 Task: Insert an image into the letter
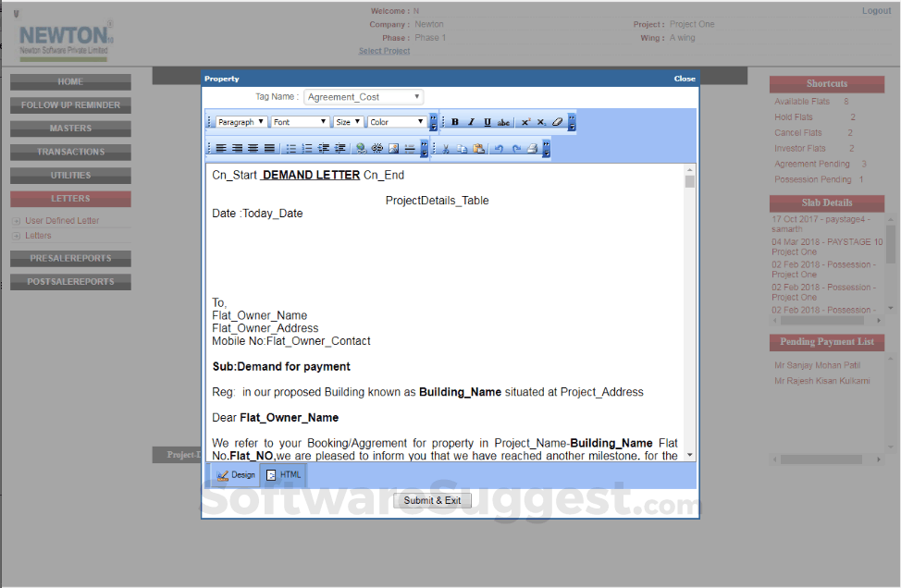pyautogui.click(x=393, y=148)
